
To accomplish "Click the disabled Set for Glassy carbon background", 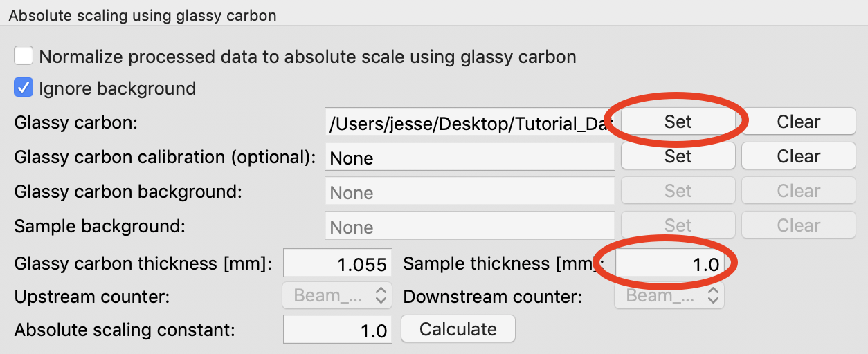I will pyautogui.click(x=678, y=191).
